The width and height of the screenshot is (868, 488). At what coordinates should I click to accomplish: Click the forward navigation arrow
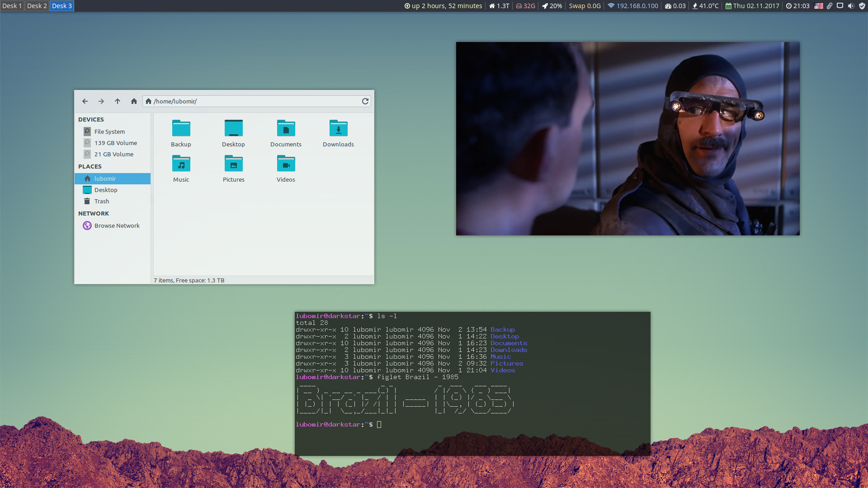[101, 101]
